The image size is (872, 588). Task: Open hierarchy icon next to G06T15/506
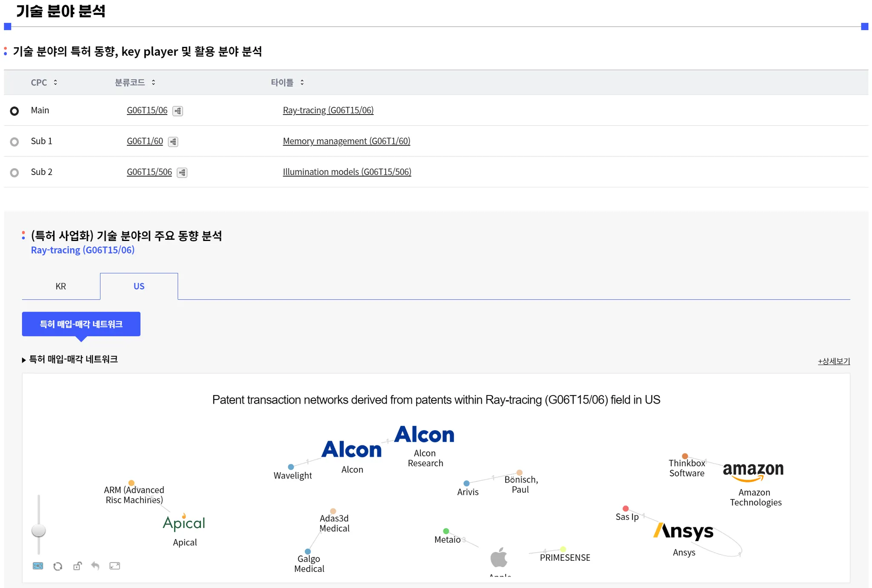click(x=182, y=172)
